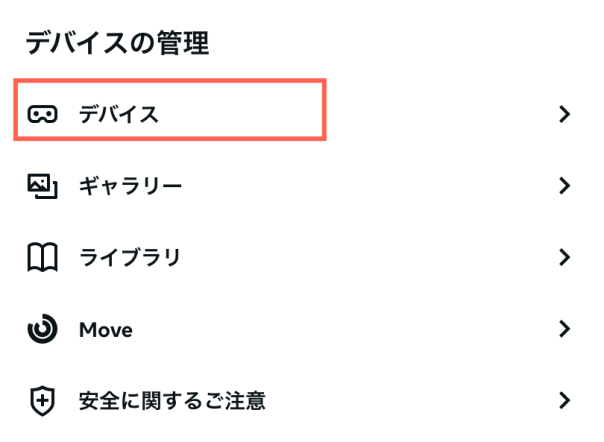
Task: Click empty area of the ライブラリ row
Action: pos(366,257)
